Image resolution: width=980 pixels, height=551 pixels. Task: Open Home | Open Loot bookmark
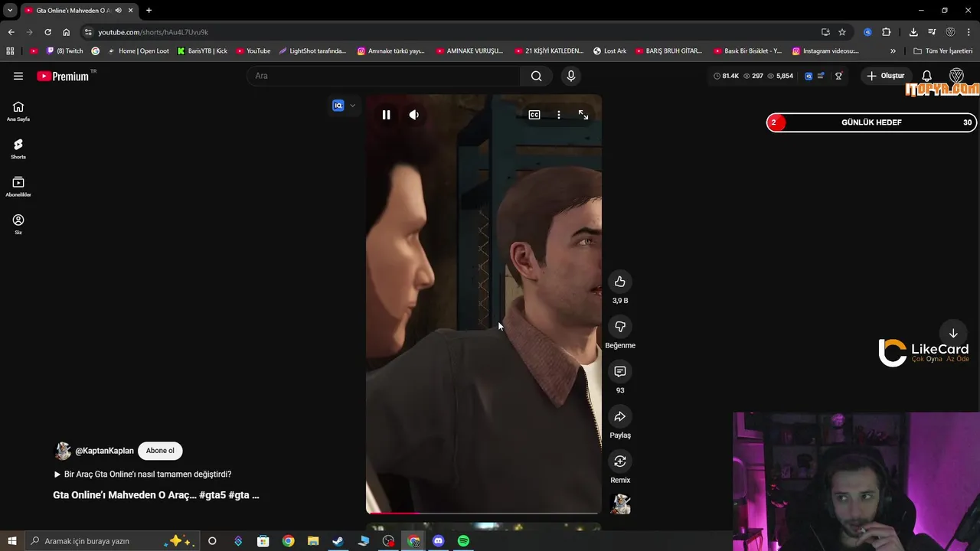(139, 51)
